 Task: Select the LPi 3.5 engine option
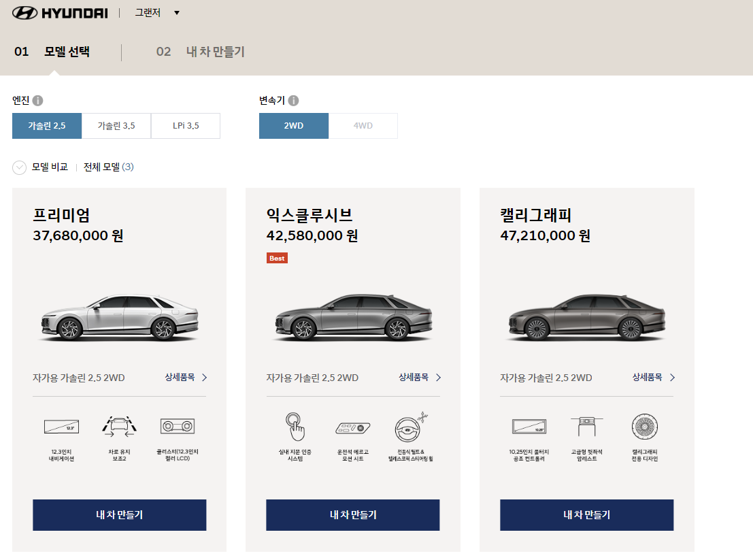pos(186,126)
